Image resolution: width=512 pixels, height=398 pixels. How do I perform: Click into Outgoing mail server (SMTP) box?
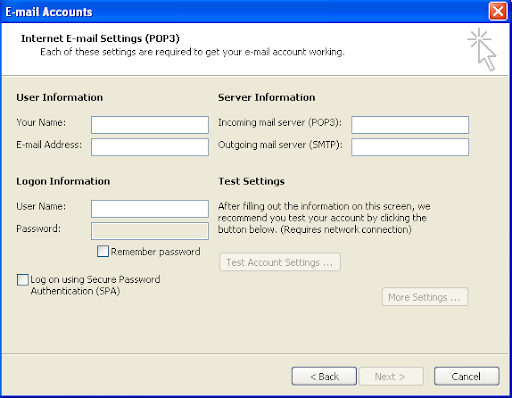point(410,147)
